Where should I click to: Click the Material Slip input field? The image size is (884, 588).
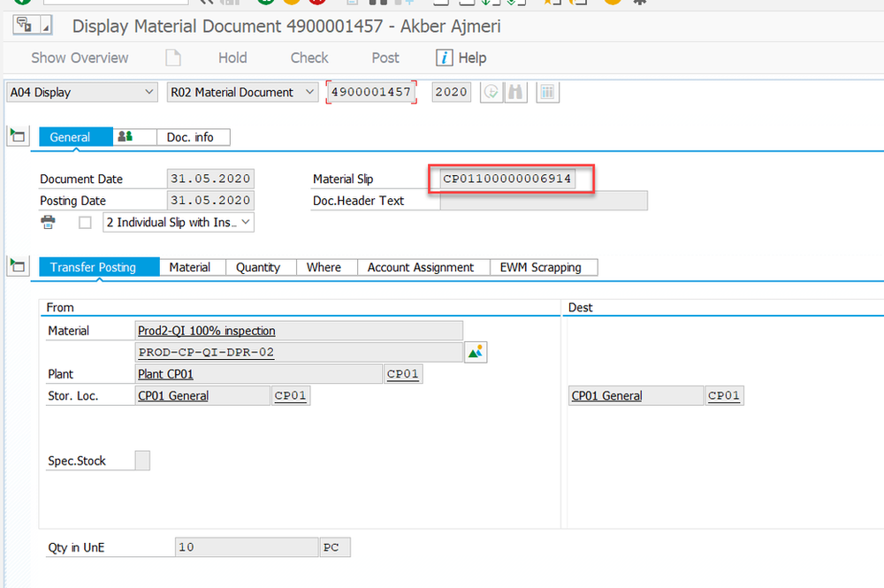tap(510, 178)
